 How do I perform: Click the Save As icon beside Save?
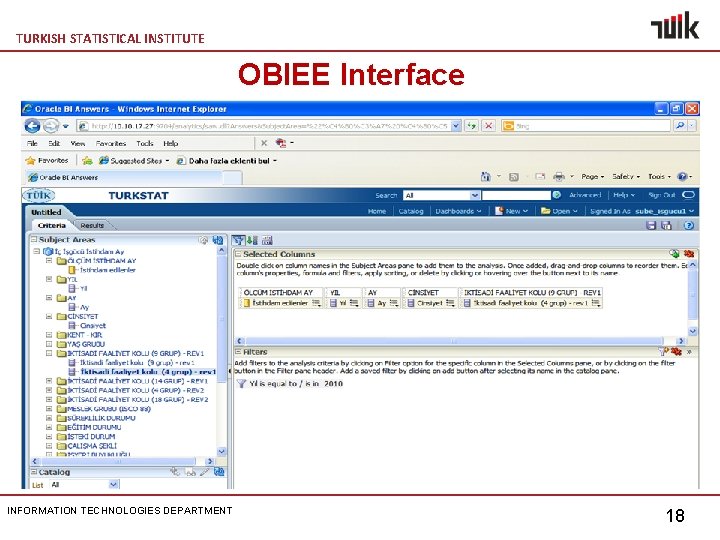pos(666,225)
